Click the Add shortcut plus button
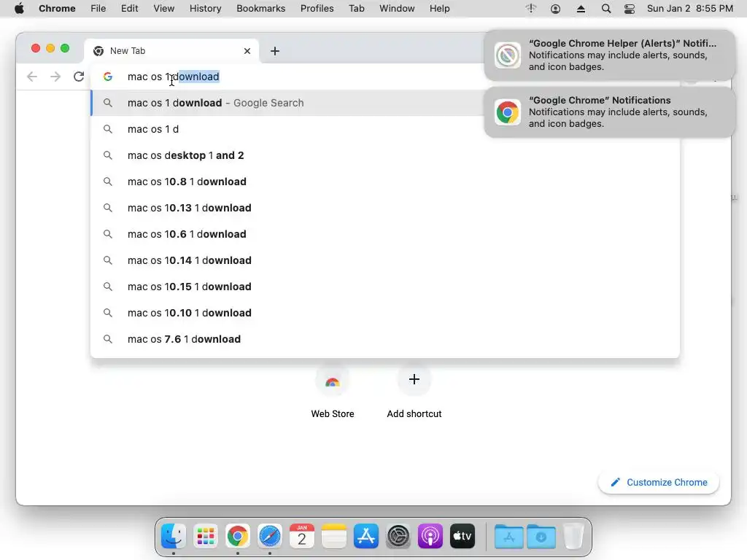Viewport: 747px width, 560px height. click(414, 379)
